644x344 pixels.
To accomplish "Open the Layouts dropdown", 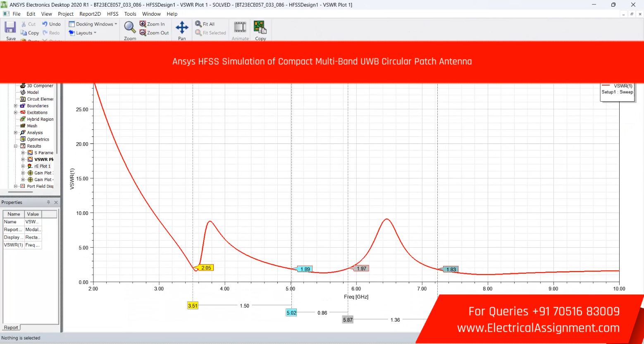I will click(x=83, y=33).
